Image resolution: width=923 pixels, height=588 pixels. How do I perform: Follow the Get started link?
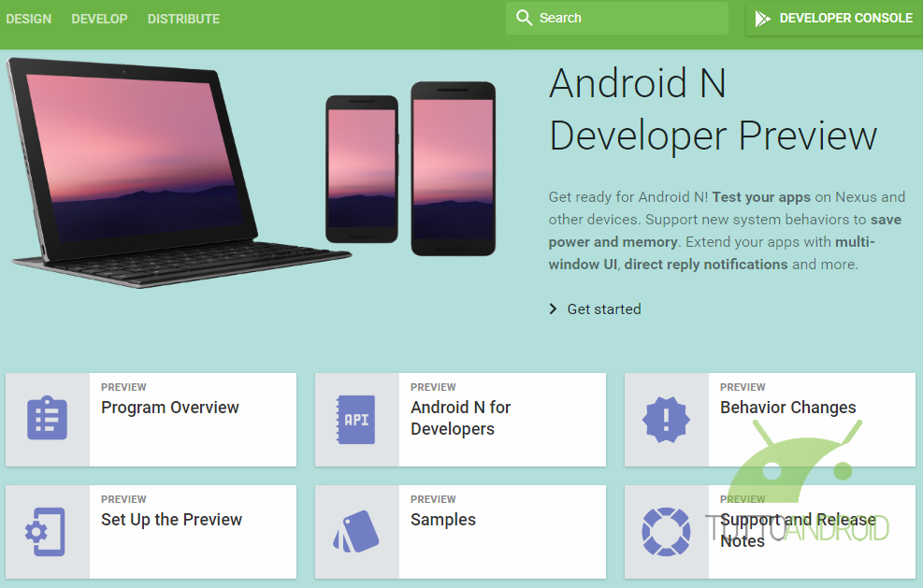point(604,309)
